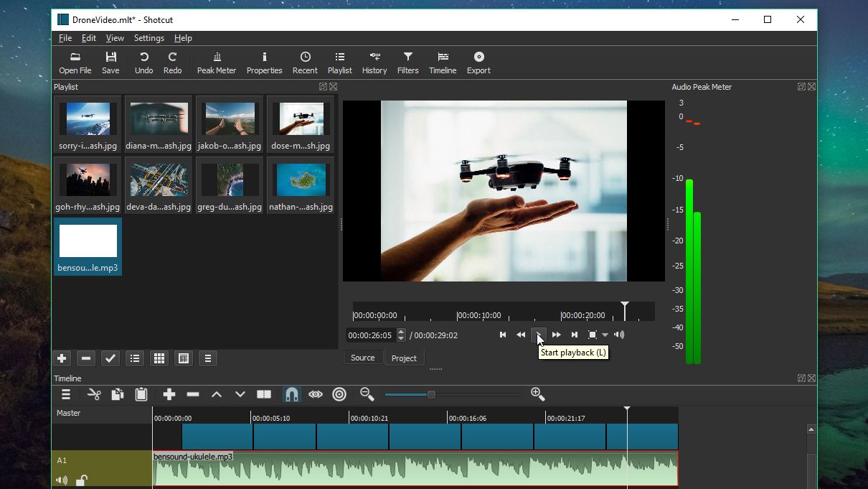868x489 pixels.
Task: Split the clip at the playhead
Action: point(263,393)
